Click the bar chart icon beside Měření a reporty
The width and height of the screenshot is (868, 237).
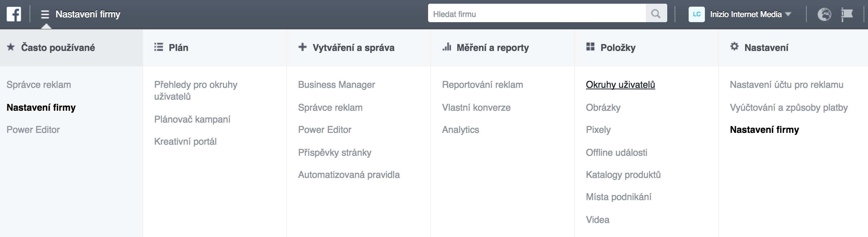tap(447, 47)
